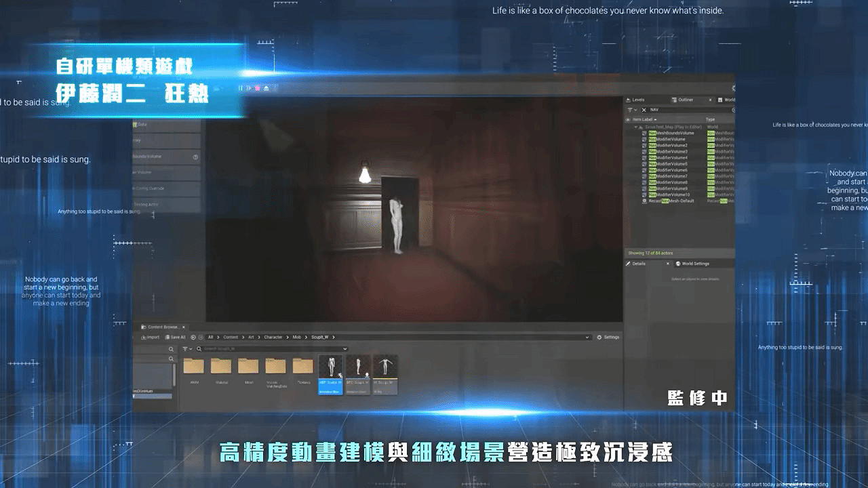Image resolution: width=868 pixels, height=488 pixels.
Task: Click the Frame Skip button in play toolbar
Action: 248,88
